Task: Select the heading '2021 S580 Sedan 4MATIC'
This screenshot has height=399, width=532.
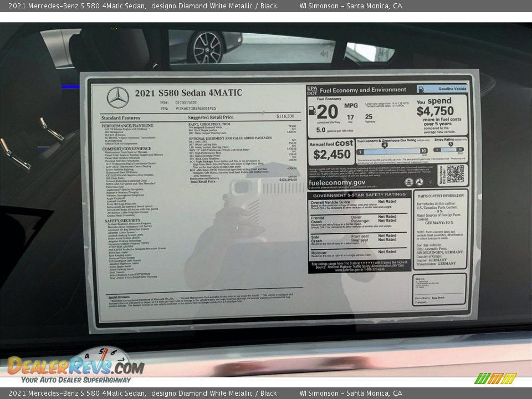Action: (188, 93)
